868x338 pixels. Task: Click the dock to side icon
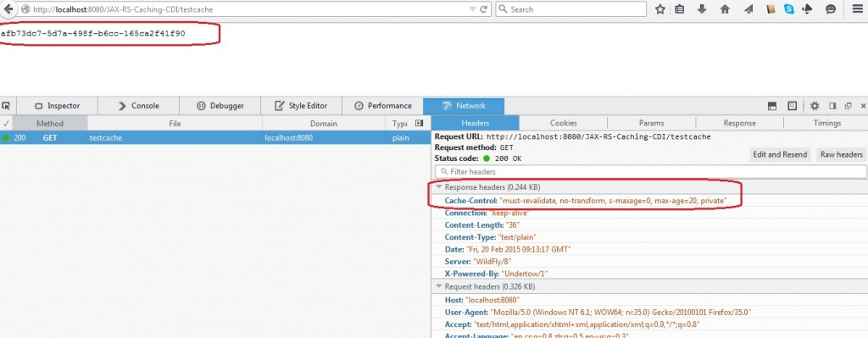click(832, 106)
